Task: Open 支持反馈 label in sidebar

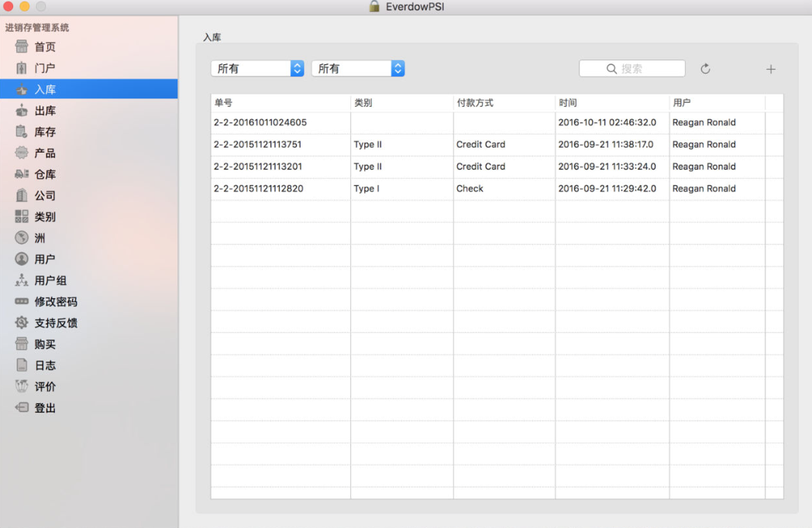Action: [x=56, y=323]
